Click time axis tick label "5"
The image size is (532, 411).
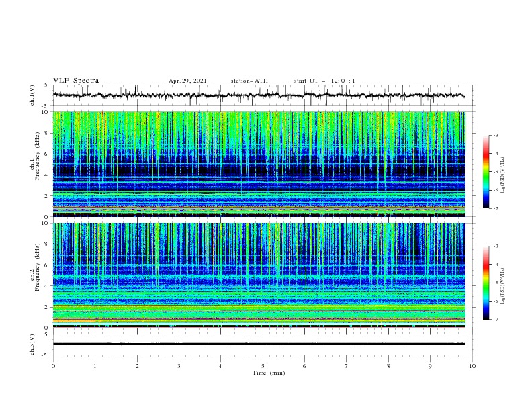point(263,366)
